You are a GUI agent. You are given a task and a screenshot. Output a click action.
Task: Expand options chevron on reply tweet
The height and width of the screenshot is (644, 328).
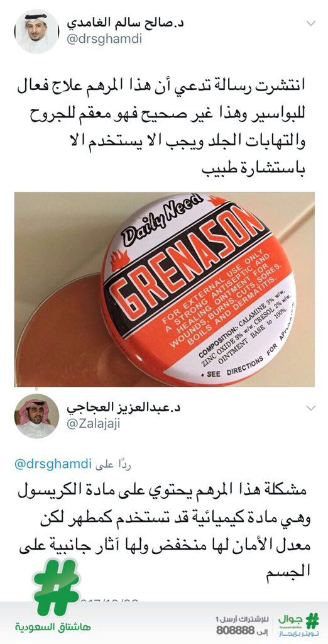point(311,408)
